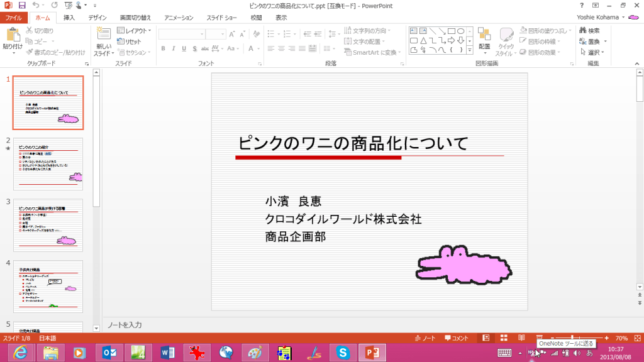Click the 貼り付け (Paste) icon

coord(13,34)
